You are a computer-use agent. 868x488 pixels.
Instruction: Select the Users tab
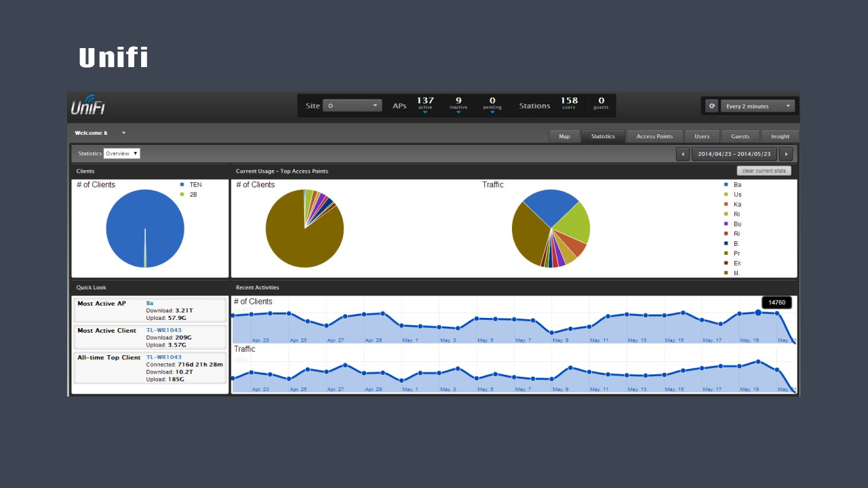tap(701, 136)
